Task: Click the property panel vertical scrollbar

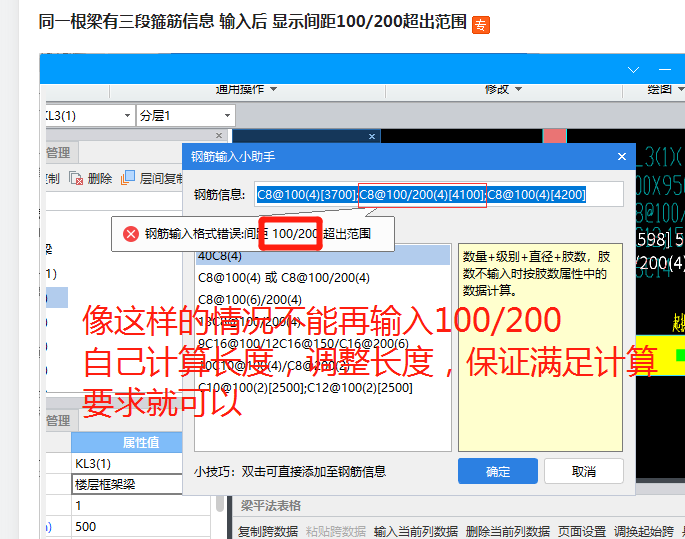Action: (x=220, y=502)
